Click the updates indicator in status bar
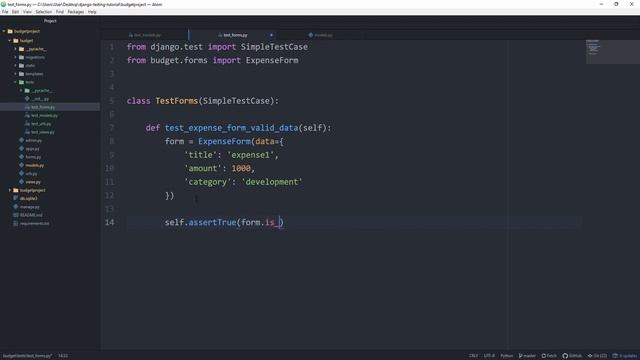640x360 pixels. (625, 356)
